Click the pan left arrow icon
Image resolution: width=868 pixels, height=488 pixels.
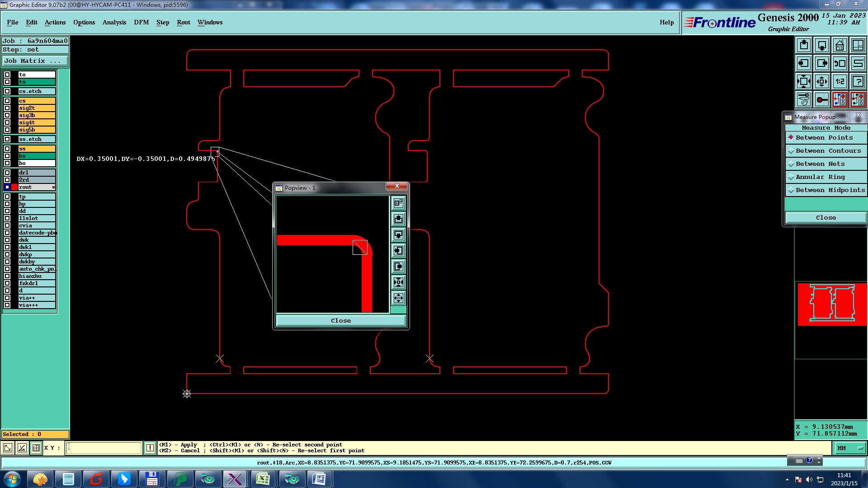(x=804, y=63)
